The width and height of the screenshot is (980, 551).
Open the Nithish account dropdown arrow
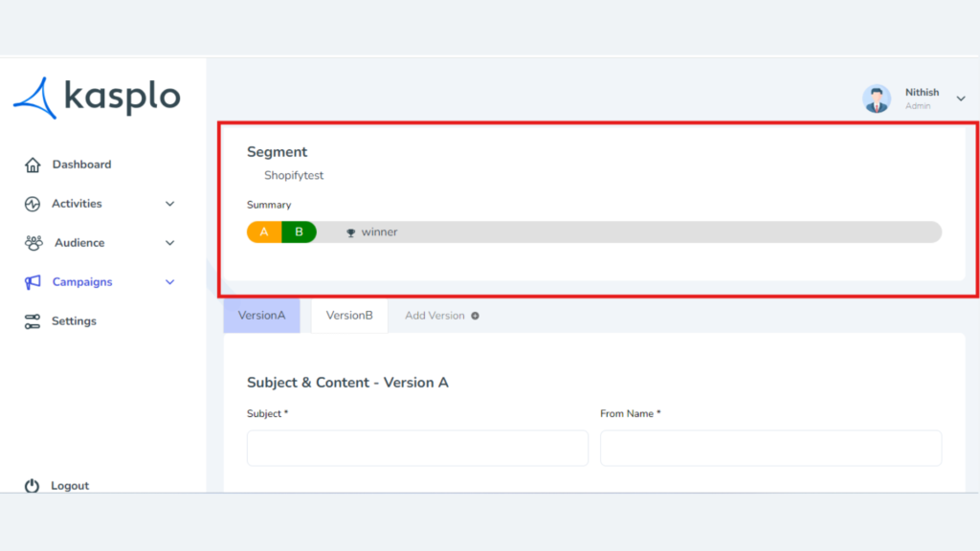(961, 99)
